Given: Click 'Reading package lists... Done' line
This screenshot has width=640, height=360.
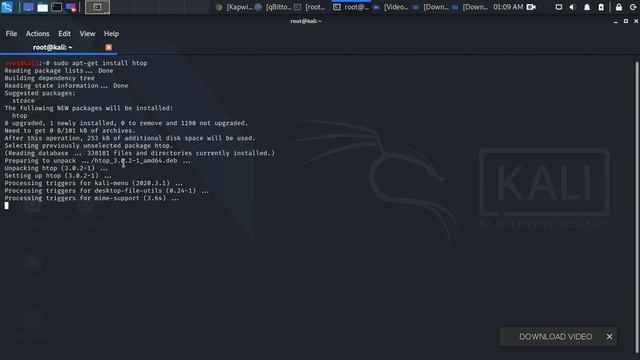Looking at the screenshot, I should point(59,71).
